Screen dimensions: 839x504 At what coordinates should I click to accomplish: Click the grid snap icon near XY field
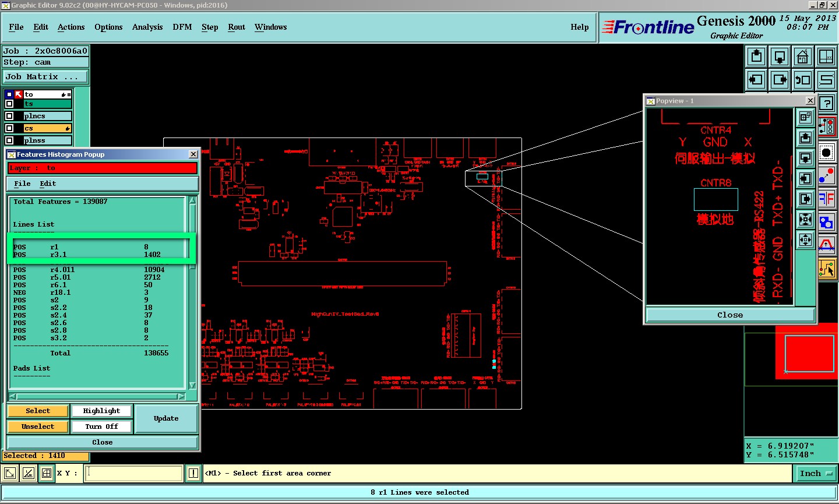coord(47,473)
